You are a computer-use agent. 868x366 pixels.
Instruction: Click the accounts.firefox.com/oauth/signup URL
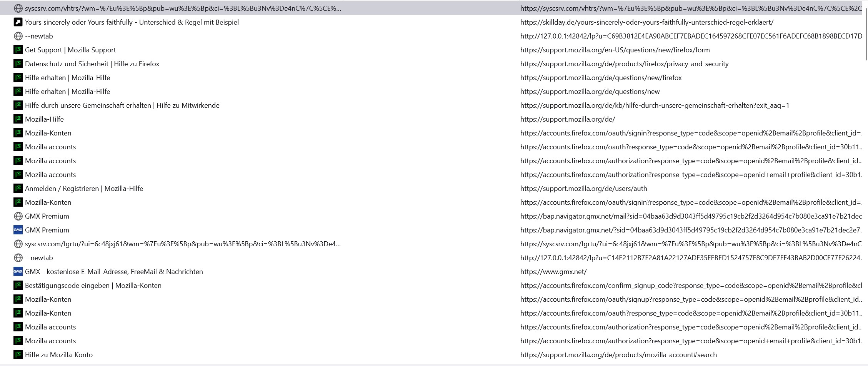[691, 299]
